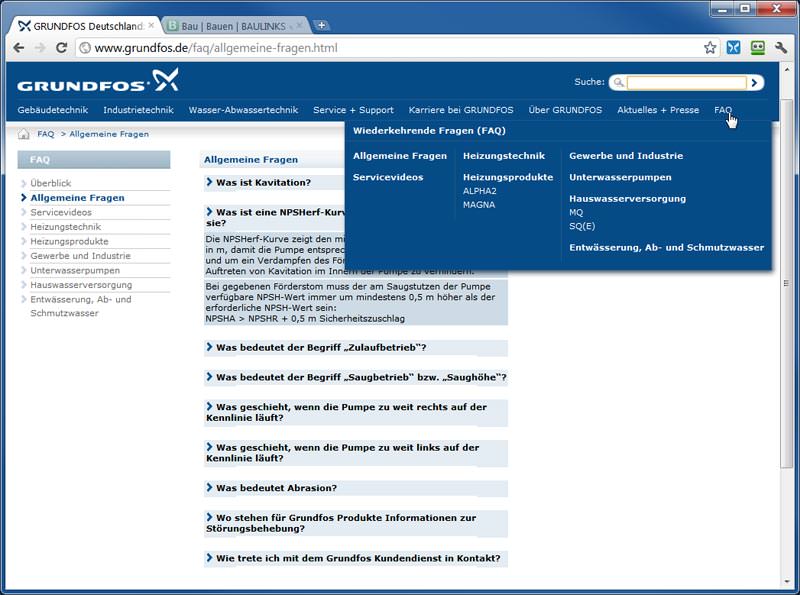Open the blue extension icon in toolbar
Screen dimensions: 800x595
tap(733, 48)
